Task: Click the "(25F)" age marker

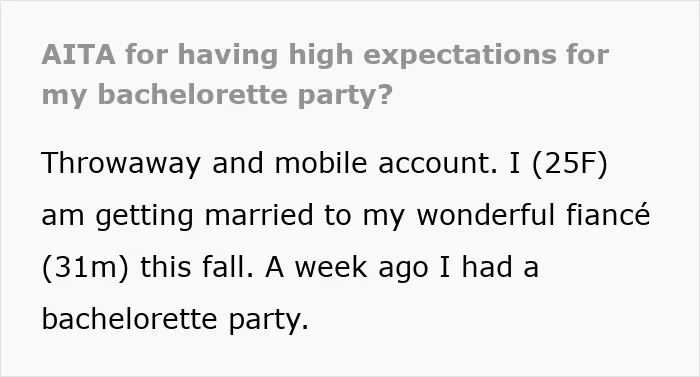Action: [x=570, y=164]
